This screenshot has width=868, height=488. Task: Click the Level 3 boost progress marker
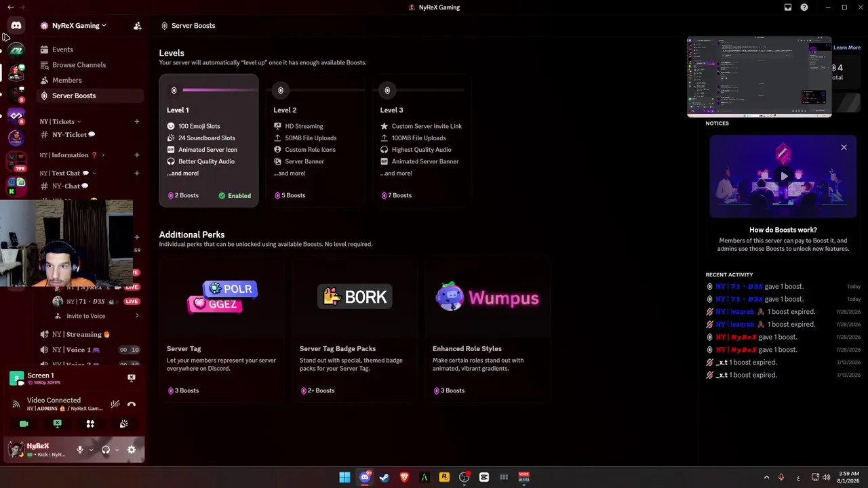click(387, 90)
